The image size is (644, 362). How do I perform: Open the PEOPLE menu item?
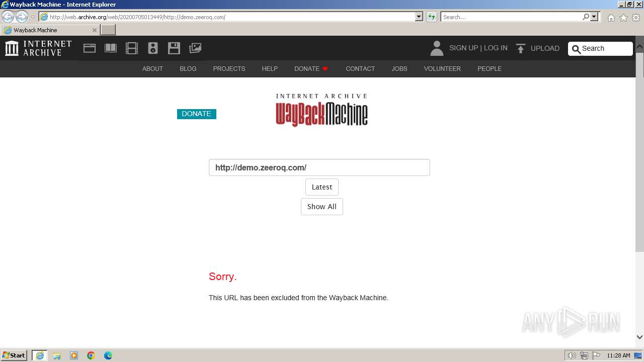coord(490,68)
